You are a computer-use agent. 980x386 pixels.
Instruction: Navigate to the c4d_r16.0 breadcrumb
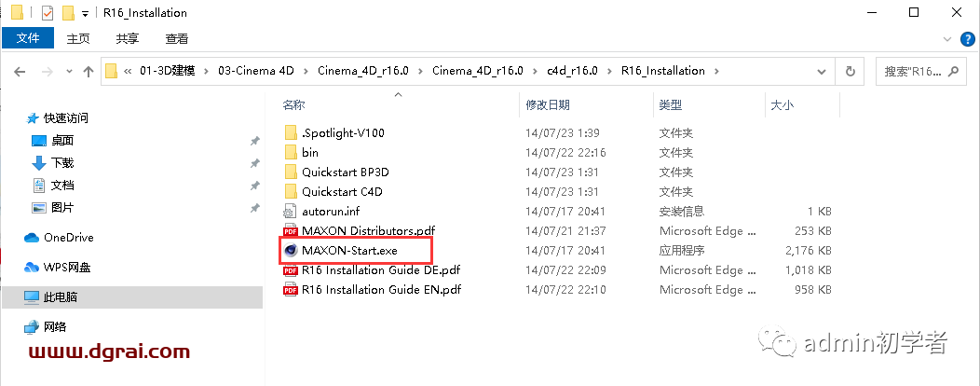point(573,71)
